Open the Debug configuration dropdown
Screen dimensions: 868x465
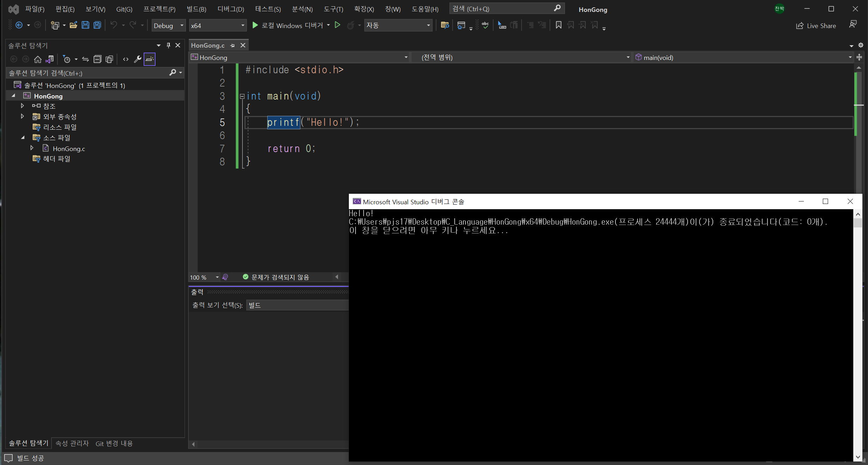(168, 26)
